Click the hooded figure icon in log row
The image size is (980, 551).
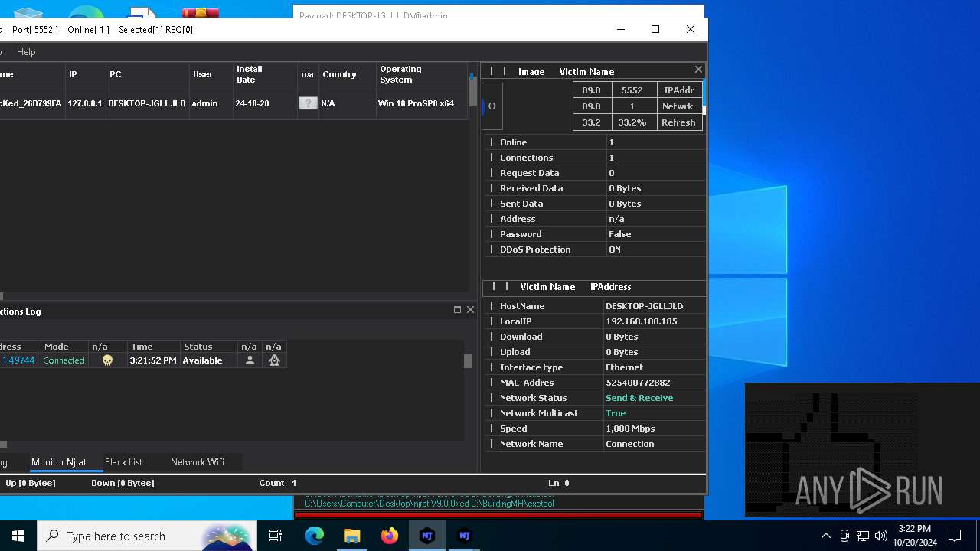click(274, 360)
